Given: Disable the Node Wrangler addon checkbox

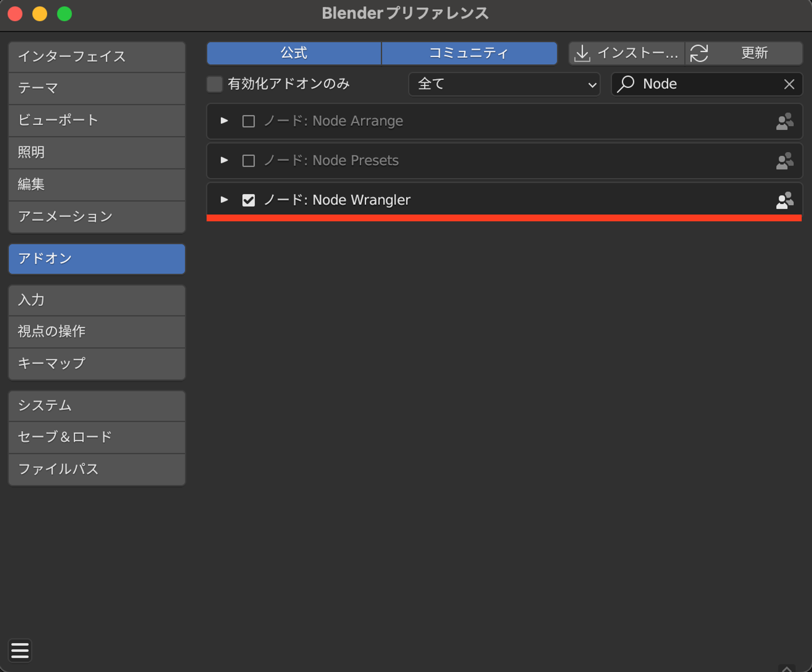Looking at the screenshot, I should click(248, 200).
